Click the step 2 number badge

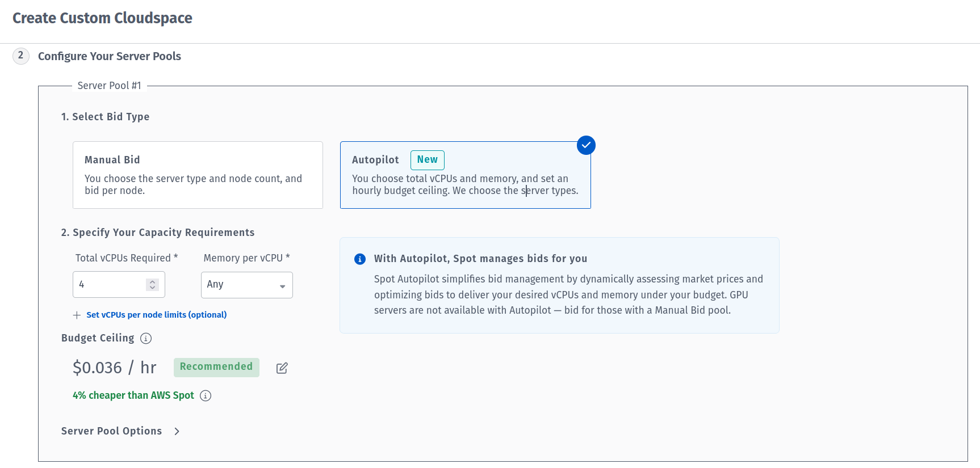point(21,56)
